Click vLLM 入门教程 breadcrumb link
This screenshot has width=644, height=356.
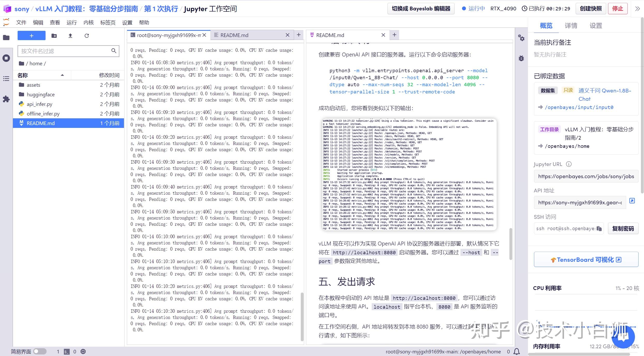point(87,9)
